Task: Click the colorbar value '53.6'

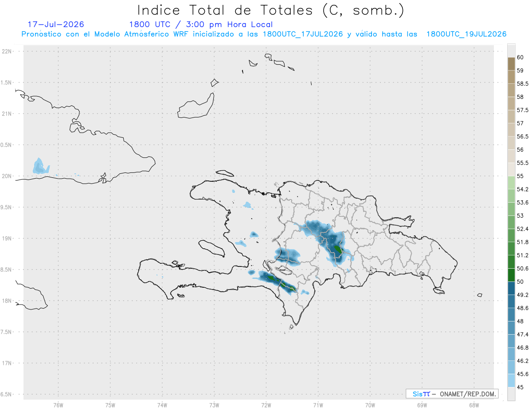Action: point(522,202)
